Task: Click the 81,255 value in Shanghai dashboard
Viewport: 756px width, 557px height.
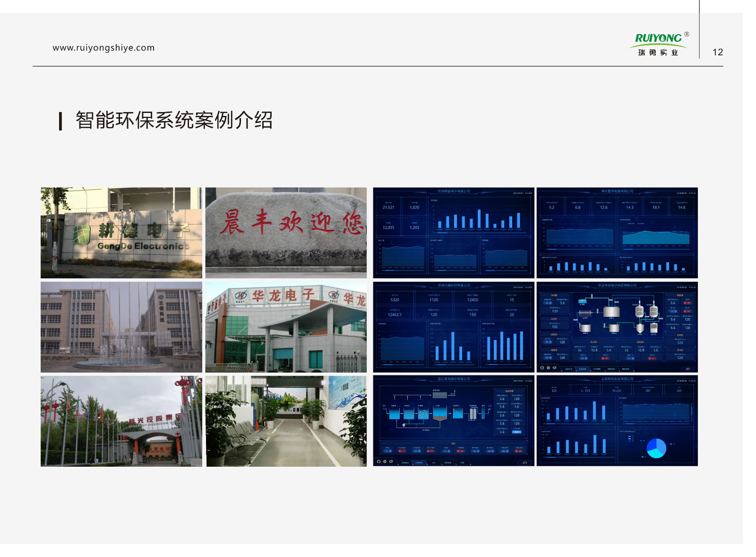Action: (617, 391)
